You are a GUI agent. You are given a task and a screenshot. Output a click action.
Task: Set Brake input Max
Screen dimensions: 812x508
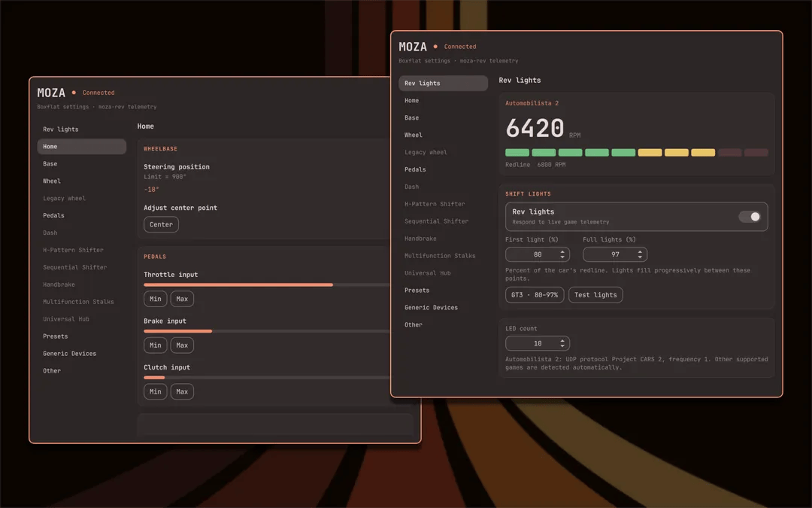click(182, 345)
